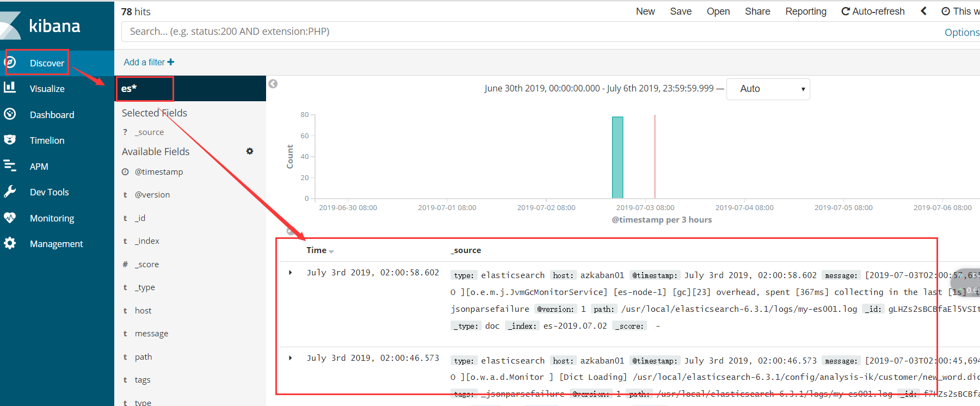Screen dimensions: 980x406
Task: Click the Kibana logo
Action: [41, 26]
